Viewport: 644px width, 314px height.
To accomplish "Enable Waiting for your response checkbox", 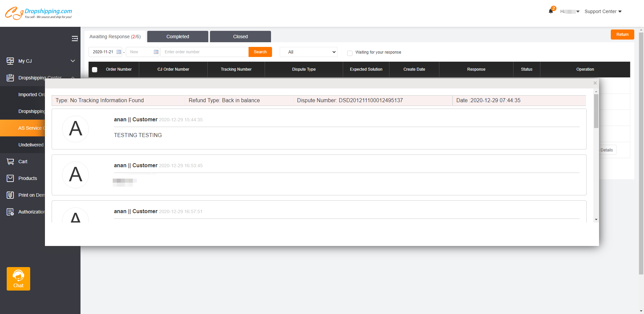I will coord(350,53).
